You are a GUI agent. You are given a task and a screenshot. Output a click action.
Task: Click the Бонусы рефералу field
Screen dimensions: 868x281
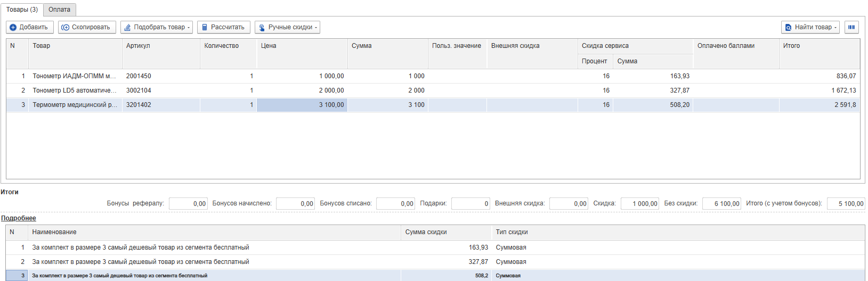[x=188, y=203]
